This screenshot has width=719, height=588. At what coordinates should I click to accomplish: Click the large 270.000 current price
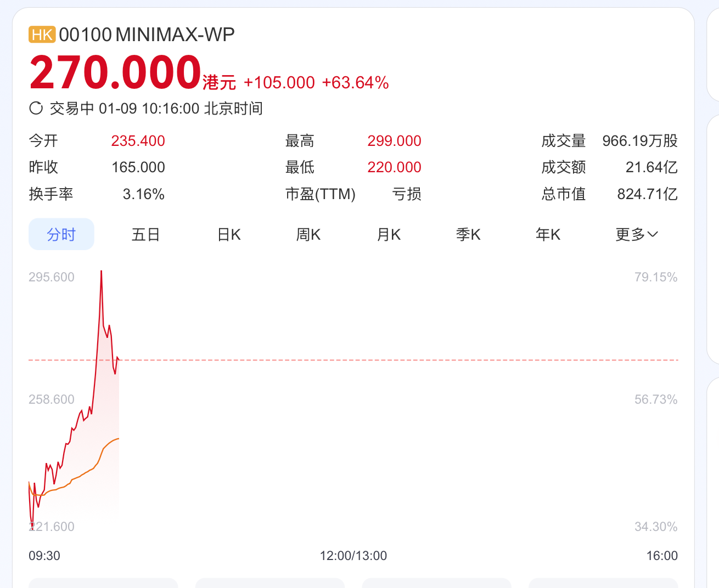point(115,72)
